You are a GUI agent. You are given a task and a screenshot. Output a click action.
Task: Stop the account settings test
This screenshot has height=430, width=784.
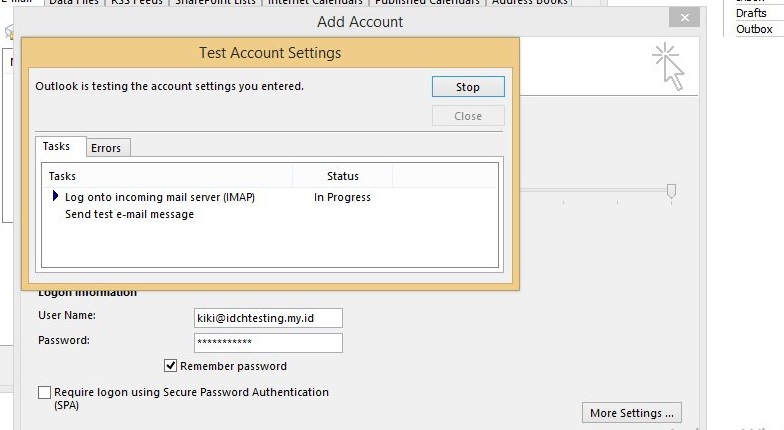(x=468, y=86)
